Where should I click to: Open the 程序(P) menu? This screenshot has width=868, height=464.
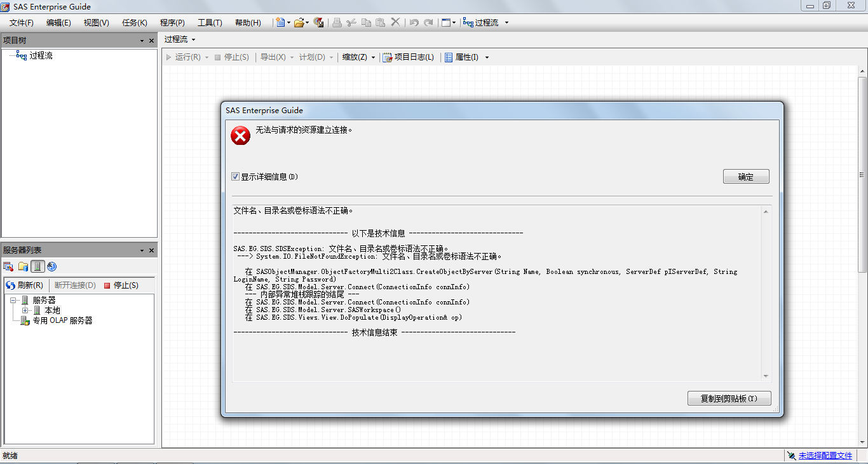[x=172, y=23]
